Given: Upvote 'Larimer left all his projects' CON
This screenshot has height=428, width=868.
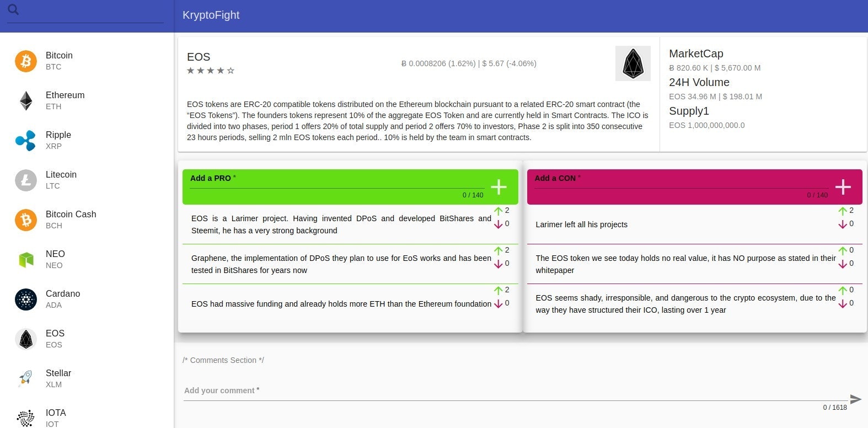Looking at the screenshot, I should click(x=843, y=211).
